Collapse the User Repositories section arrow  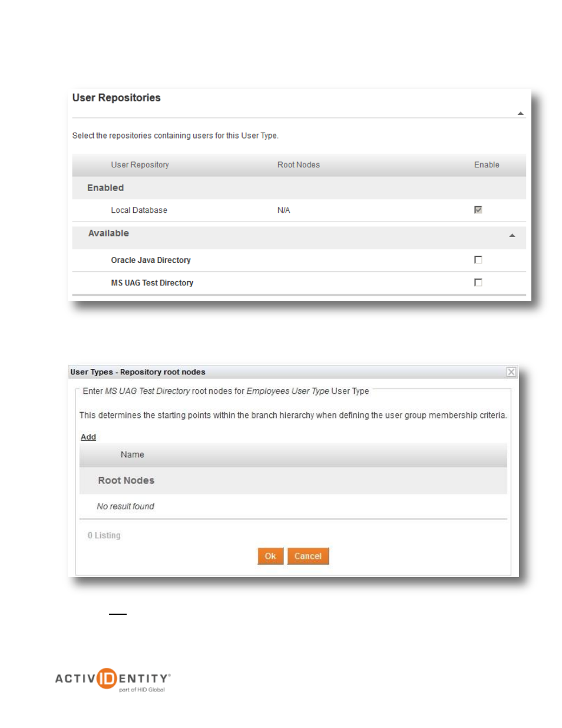tap(521, 113)
